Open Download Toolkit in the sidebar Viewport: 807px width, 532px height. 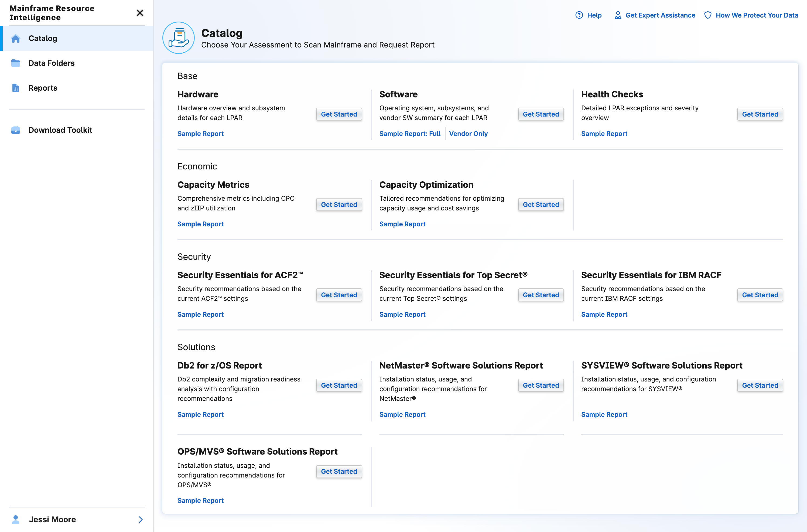77,130
